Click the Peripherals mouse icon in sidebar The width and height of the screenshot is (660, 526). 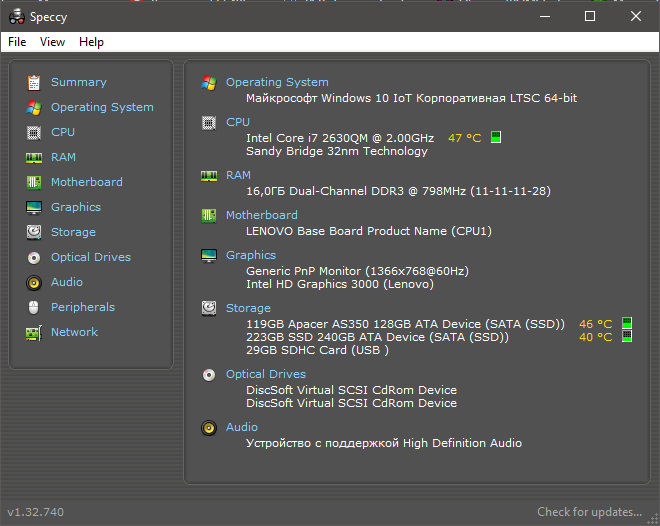[34, 308]
